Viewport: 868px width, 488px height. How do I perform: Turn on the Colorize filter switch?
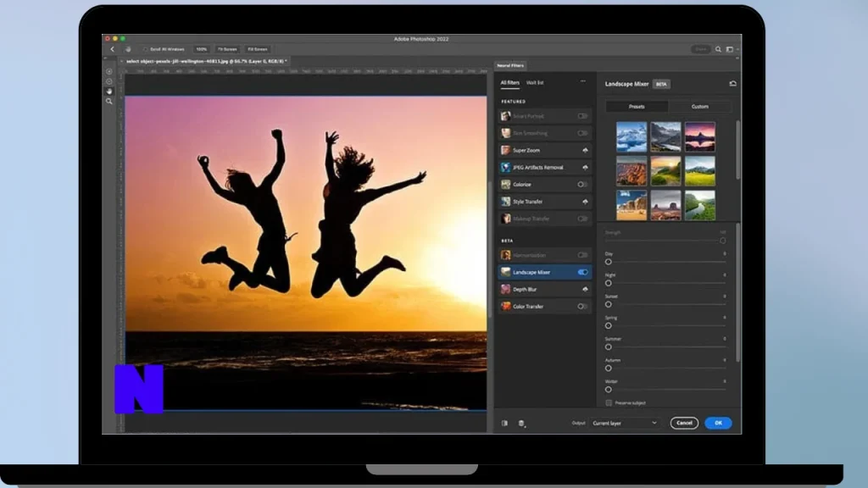(582, 185)
